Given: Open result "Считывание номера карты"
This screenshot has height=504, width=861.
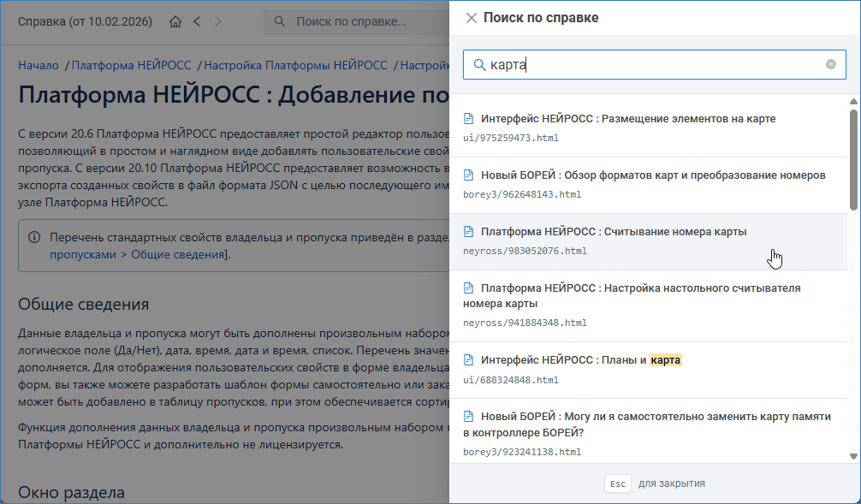Looking at the screenshot, I should click(613, 232).
